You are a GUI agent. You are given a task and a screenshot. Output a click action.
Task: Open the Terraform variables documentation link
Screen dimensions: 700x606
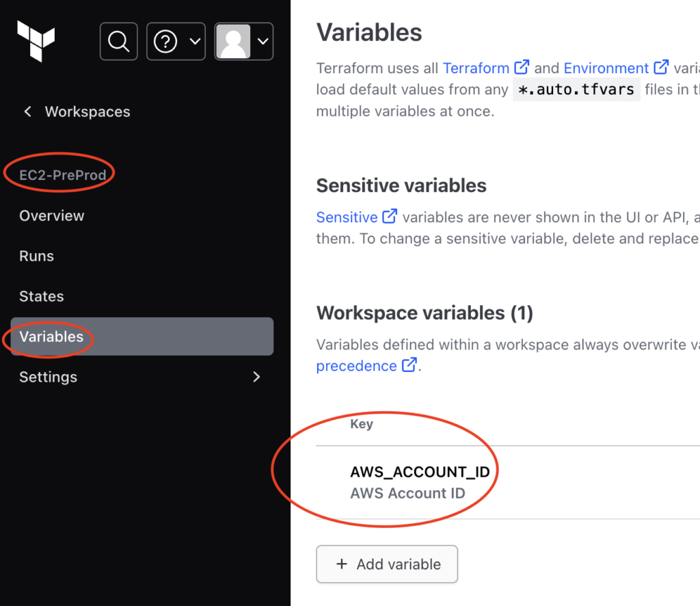coord(476,68)
